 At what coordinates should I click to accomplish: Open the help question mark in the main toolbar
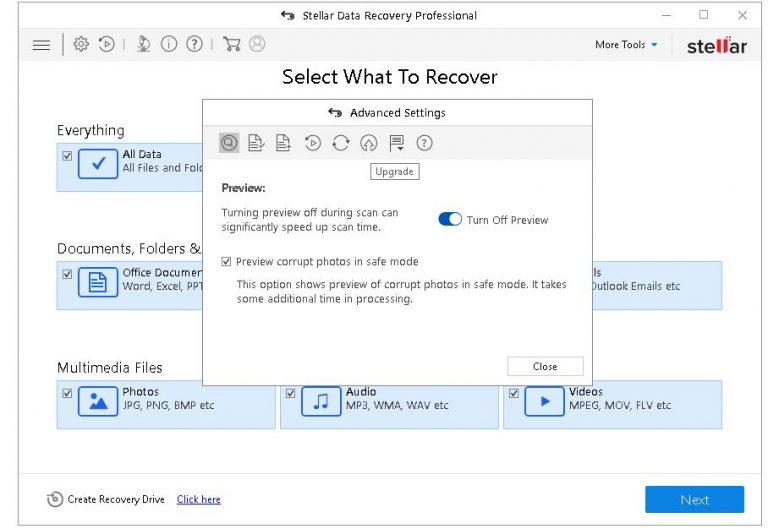point(194,44)
